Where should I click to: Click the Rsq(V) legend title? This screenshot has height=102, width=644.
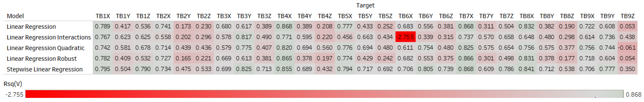(13, 84)
